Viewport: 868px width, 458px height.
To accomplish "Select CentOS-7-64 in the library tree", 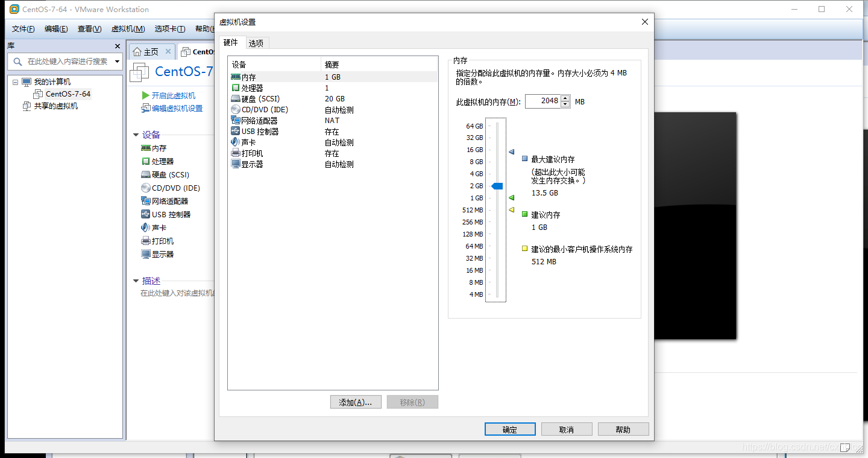I will pos(68,94).
